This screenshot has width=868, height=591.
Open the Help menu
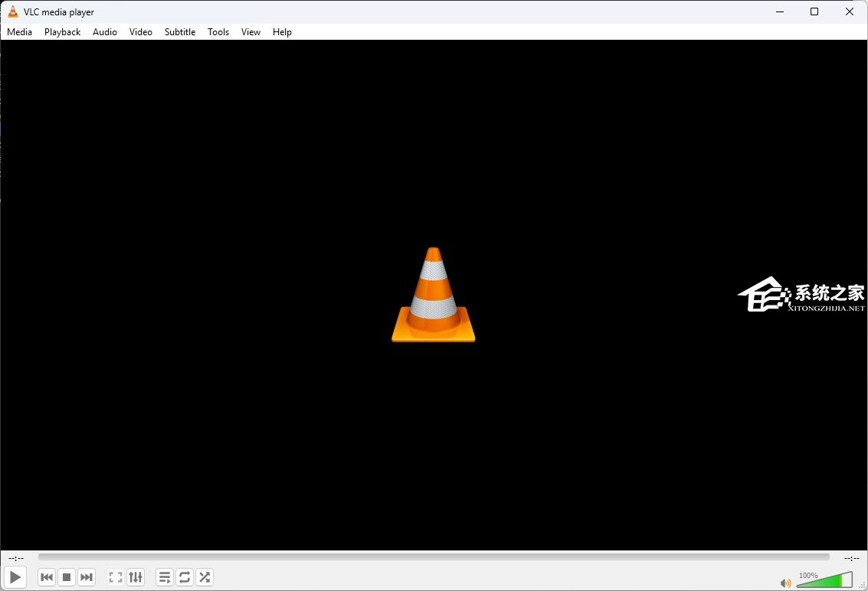[282, 31]
